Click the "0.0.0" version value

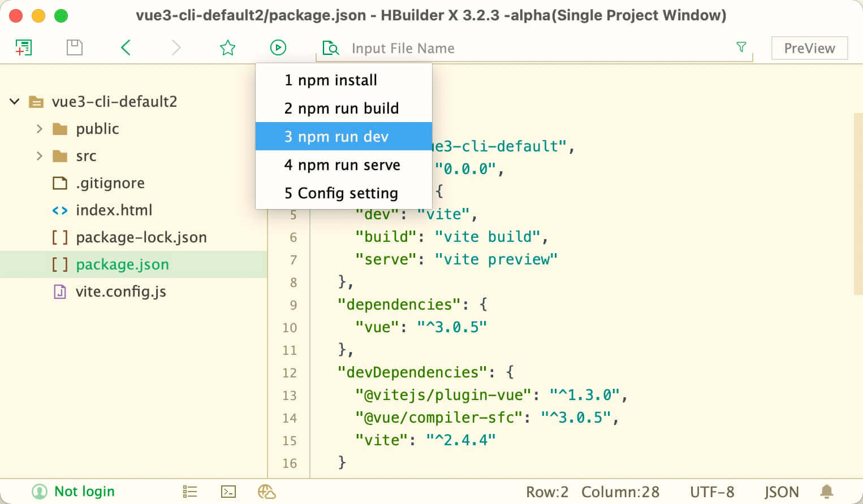465,169
